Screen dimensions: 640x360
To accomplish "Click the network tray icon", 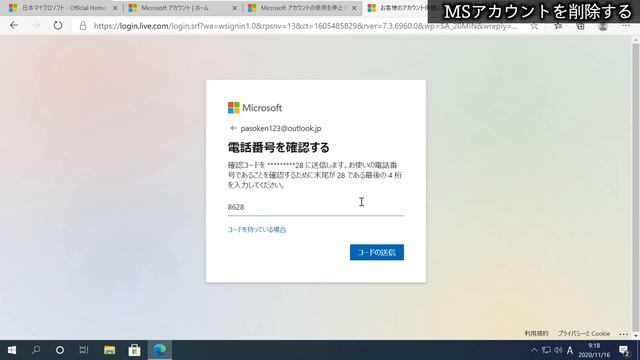I will tap(546, 350).
